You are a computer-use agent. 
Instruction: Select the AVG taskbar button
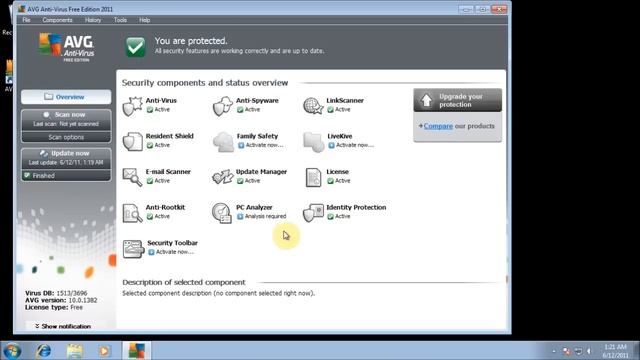click(x=136, y=351)
